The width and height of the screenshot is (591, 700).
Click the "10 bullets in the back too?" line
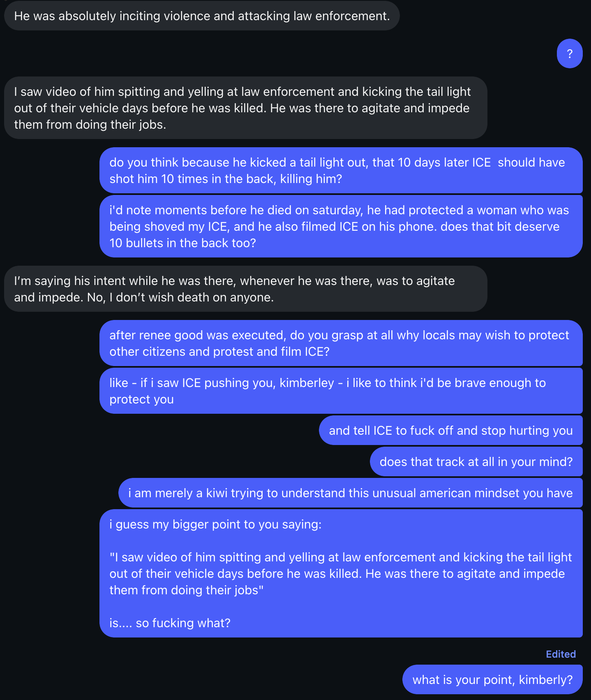coord(182,243)
